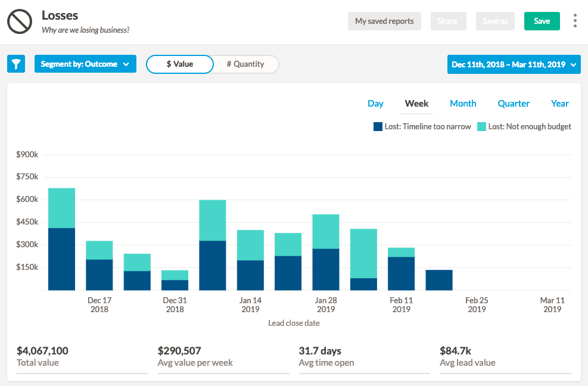Click the Save as button
Image resolution: width=588 pixels, height=386 pixels.
click(x=494, y=21)
